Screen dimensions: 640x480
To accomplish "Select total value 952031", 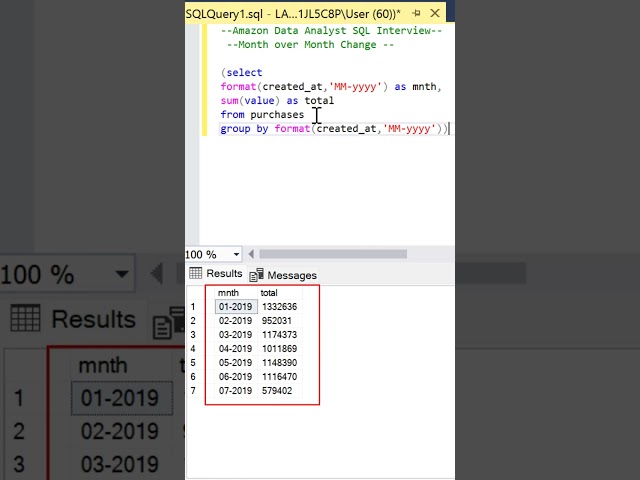I will tap(280, 321).
